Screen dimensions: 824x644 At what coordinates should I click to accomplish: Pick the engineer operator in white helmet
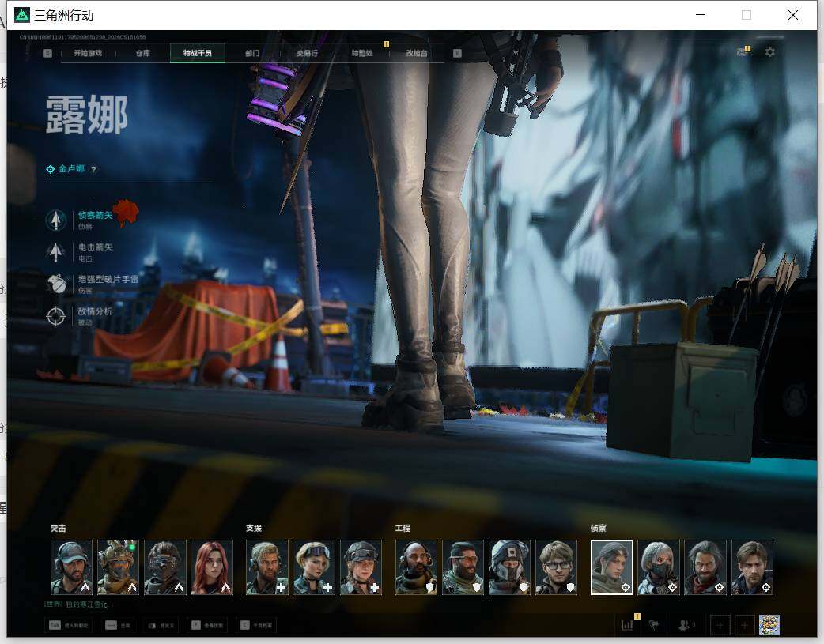pyautogui.click(x=510, y=567)
